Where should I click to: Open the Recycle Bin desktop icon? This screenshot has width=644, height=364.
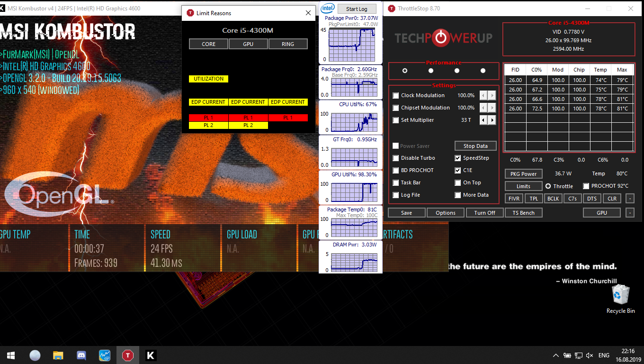tap(620, 299)
